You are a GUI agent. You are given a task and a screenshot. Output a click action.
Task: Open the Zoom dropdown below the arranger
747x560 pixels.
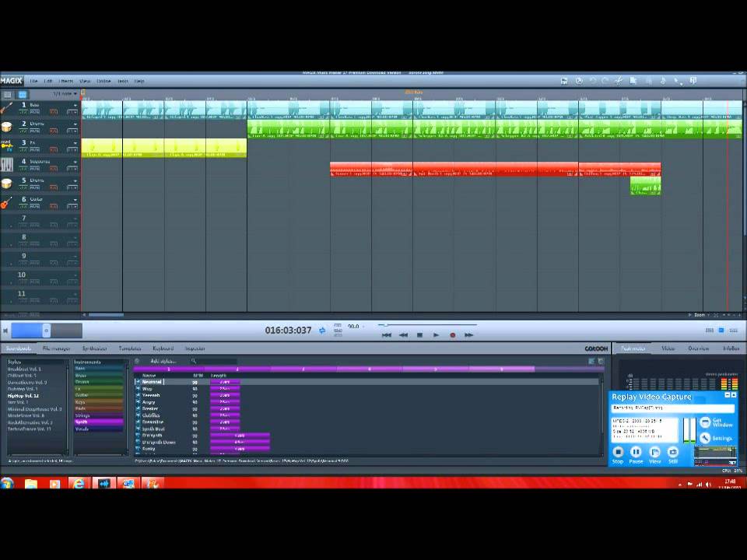pos(702,315)
